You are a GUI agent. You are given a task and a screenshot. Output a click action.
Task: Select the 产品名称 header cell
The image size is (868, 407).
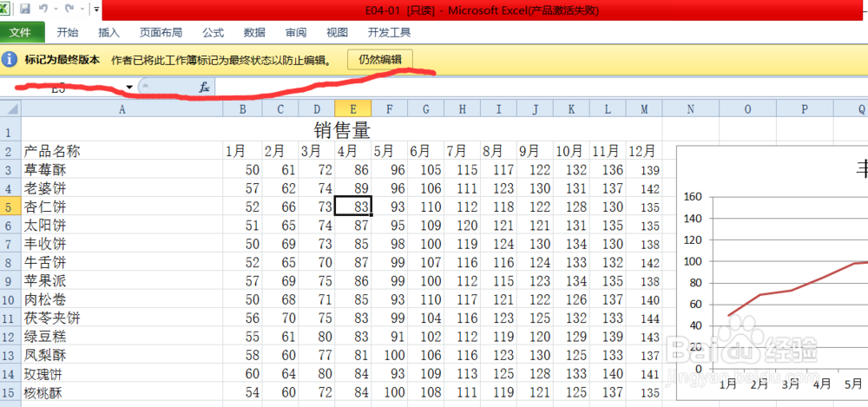click(122, 151)
